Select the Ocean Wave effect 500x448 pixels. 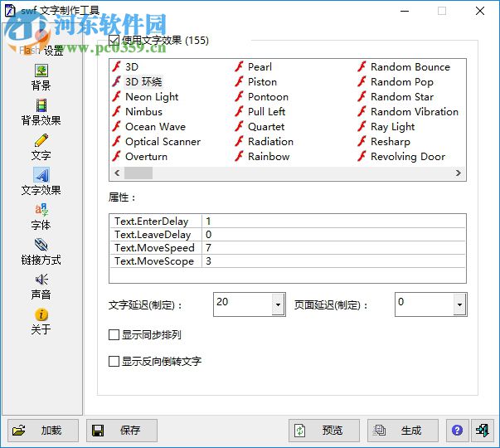pos(155,127)
